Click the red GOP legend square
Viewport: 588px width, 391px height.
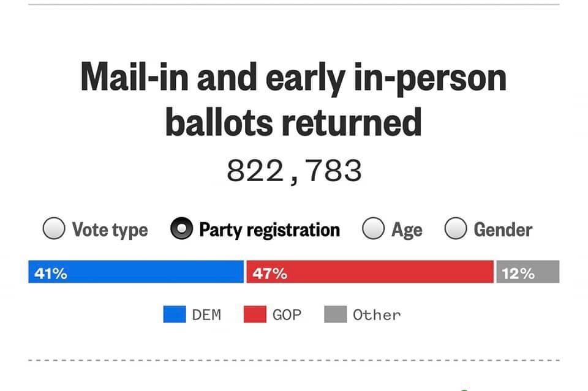click(255, 315)
